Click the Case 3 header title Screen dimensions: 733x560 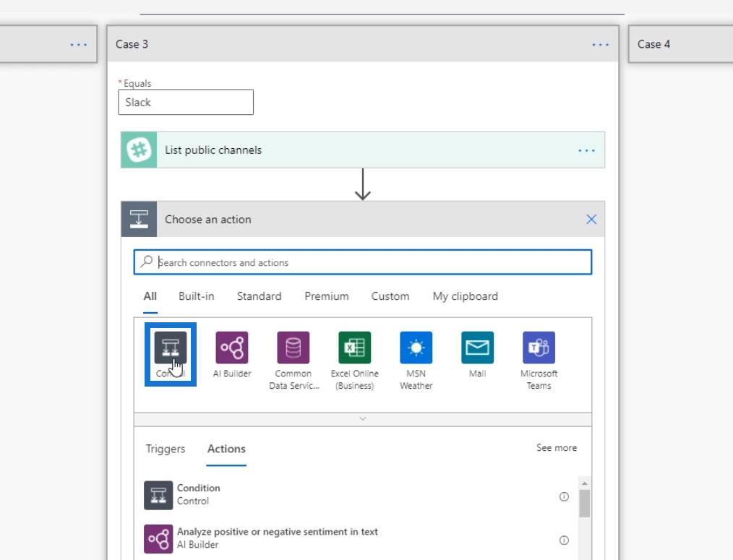click(x=132, y=44)
